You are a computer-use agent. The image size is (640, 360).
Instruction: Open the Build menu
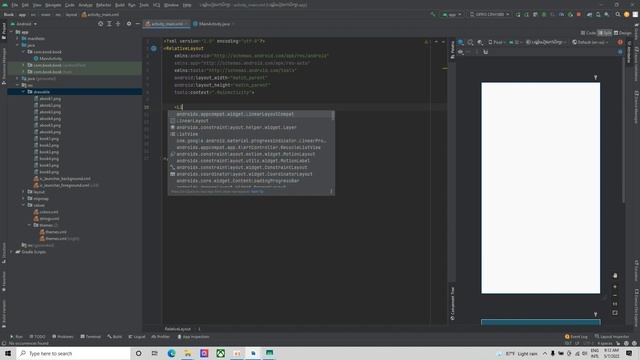[x=119, y=5]
